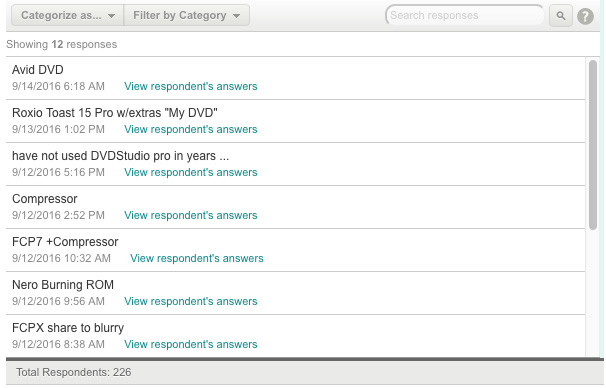
Task: Click the 'Showing 12 responses' label
Action: [x=61, y=44]
